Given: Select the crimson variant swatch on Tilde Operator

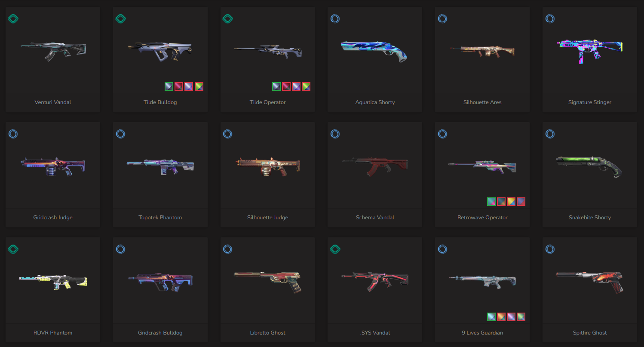Looking at the screenshot, I should 286,86.
